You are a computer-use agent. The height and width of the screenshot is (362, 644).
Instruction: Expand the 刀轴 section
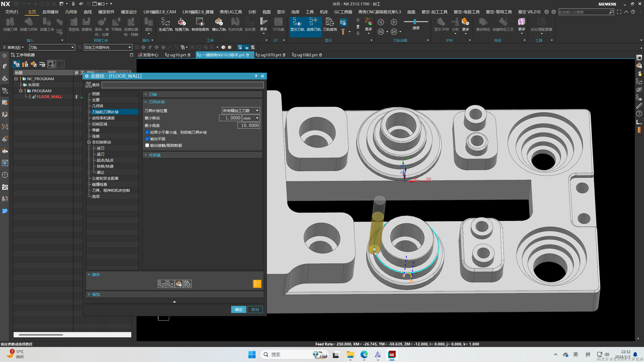203,94
